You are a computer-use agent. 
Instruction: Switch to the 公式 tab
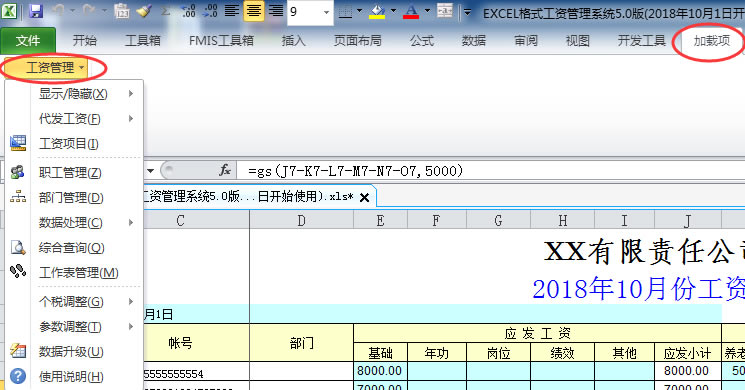(x=422, y=41)
